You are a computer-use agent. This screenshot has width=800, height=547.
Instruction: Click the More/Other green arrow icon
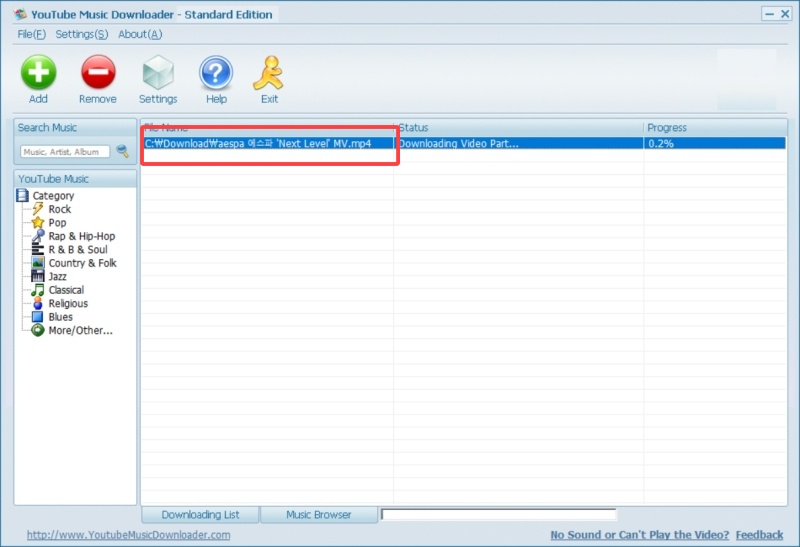[x=38, y=330]
